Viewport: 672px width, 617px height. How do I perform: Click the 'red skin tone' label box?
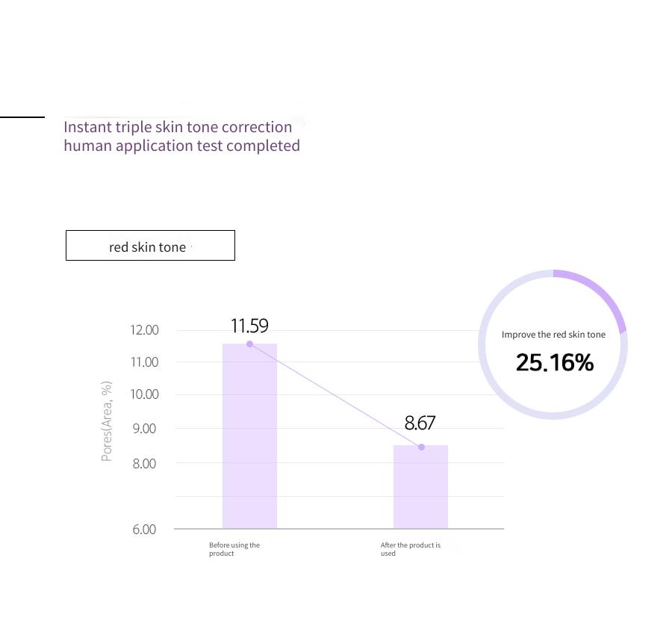[x=150, y=245]
